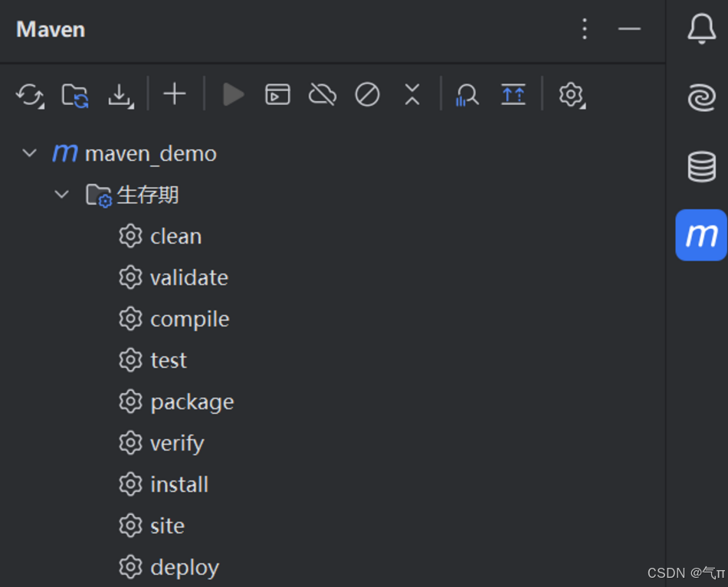Open Notifications bell in sidebar
Viewport: 728px width, 587px height.
pyautogui.click(x=701, y=29)
